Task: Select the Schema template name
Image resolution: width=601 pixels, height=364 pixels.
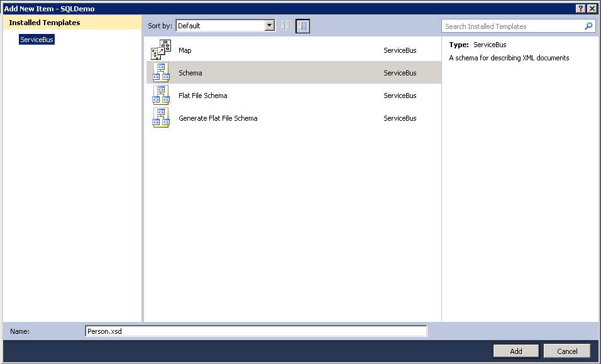Action: 190,73
